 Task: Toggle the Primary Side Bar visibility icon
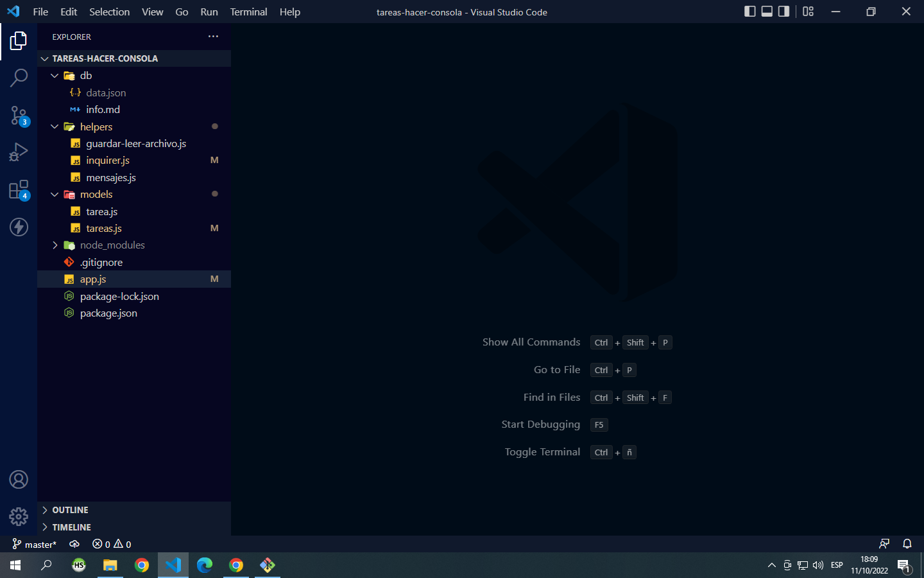pyautogui.click(x=750, y=11)
